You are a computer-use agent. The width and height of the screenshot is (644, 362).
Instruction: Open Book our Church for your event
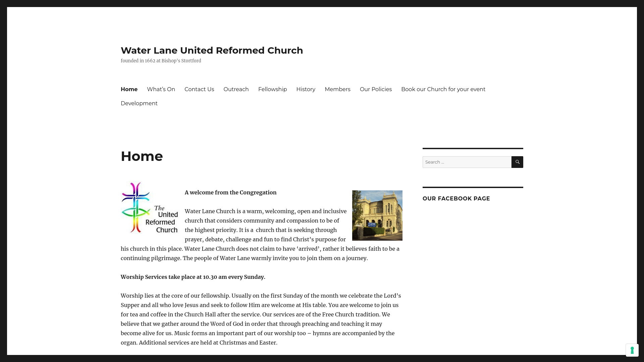[x=443, y=89]
